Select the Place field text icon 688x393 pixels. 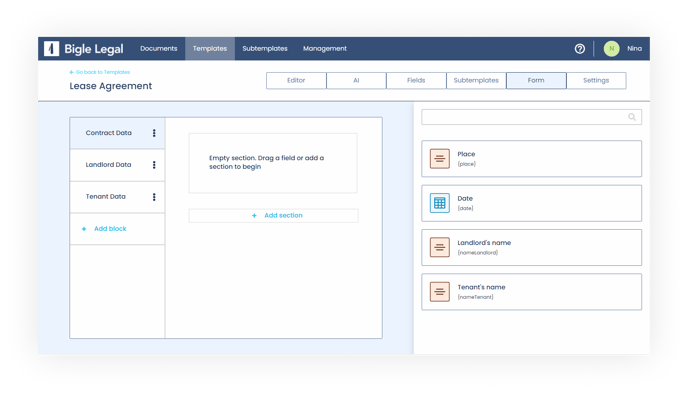440,159
